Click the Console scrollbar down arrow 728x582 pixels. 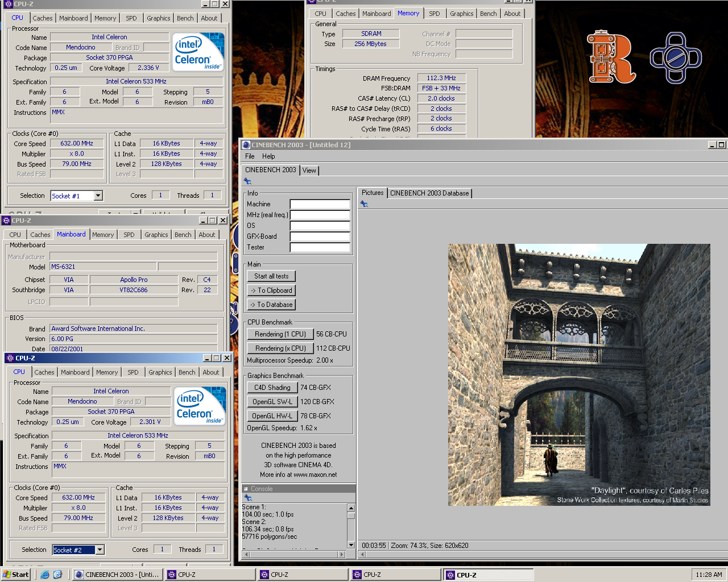[x=351, y=545]
